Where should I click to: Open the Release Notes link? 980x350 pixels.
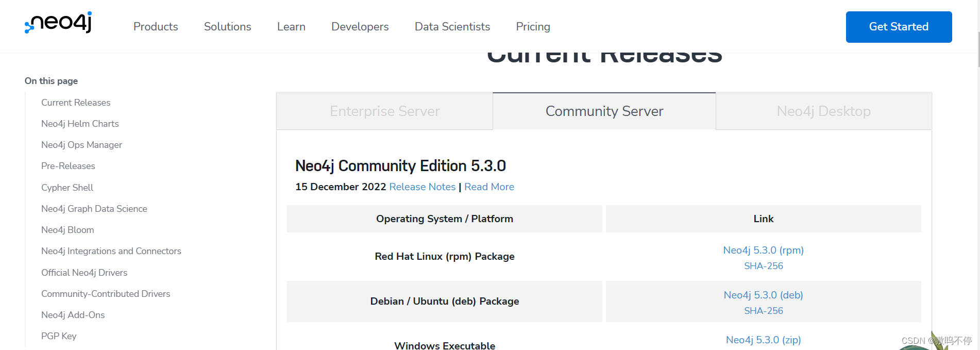(x=423, y=187)
